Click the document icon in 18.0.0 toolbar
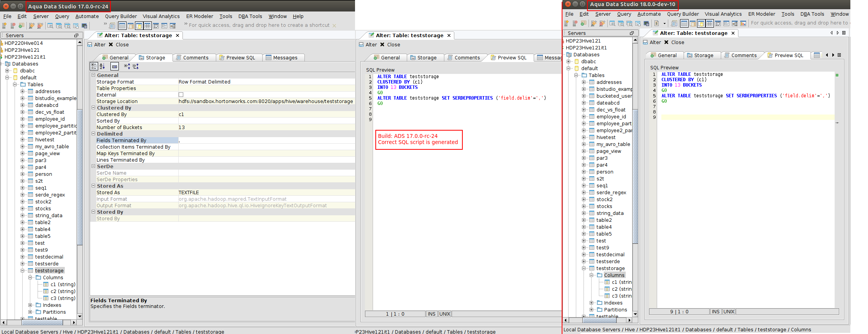Screen dimensions: 868x334 [657, 23]
